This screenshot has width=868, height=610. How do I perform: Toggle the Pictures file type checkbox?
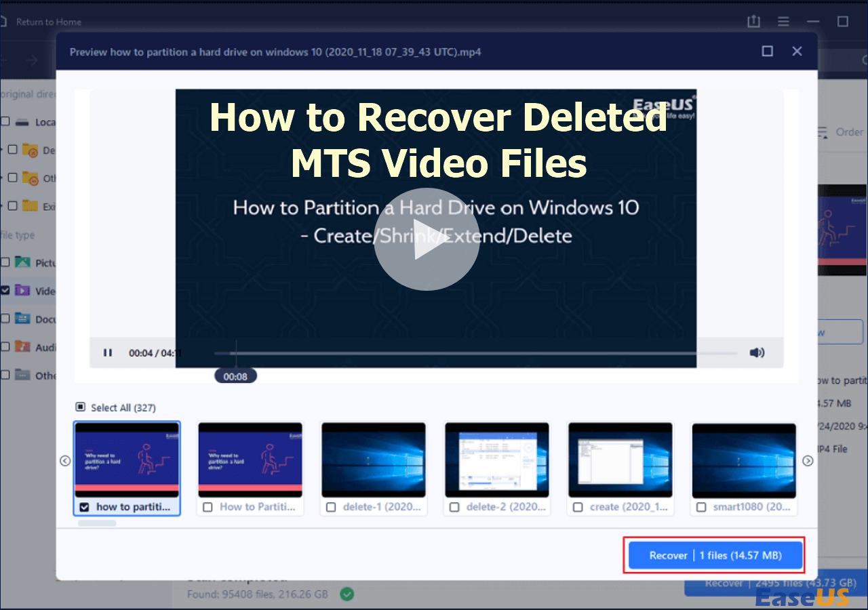point(5,262)
